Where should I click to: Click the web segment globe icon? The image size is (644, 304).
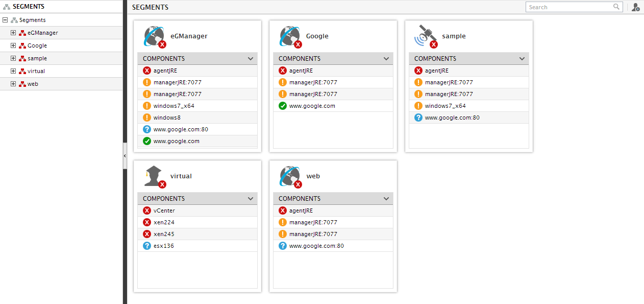(x=290, y=177)
